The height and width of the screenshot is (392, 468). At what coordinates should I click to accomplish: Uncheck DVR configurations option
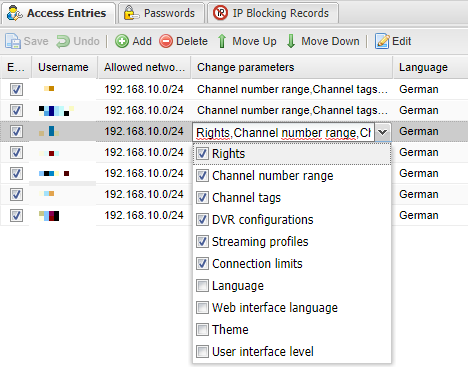click(x=202, y=220)
